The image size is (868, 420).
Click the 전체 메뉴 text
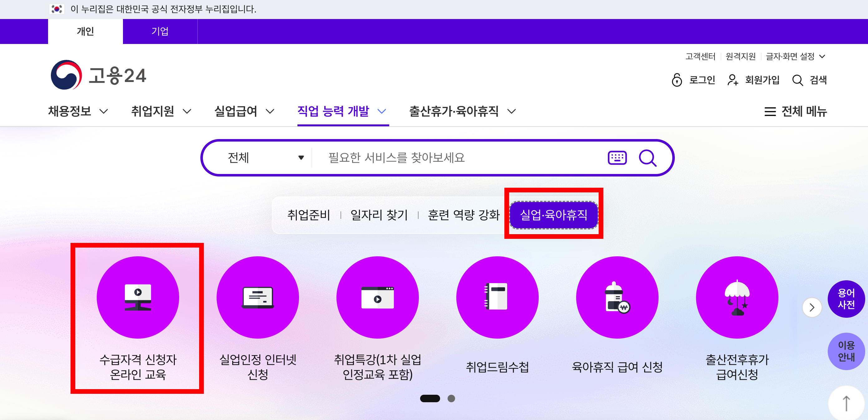click(804, 111)
